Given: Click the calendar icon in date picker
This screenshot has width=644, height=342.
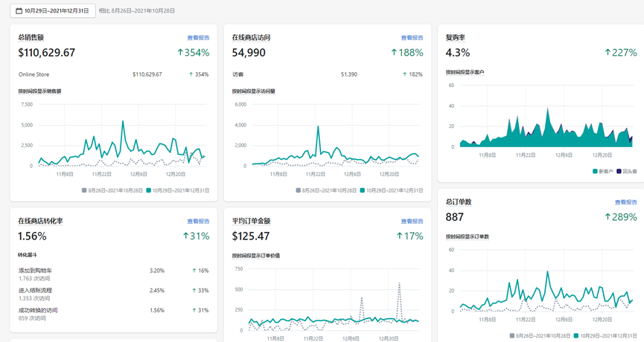Looking at the screenshot, I should tap(19, 11).
